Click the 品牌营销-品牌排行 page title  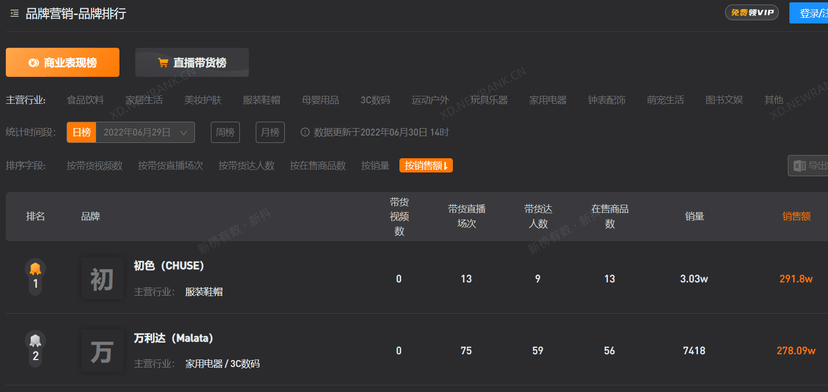click(x=76, y=14)
